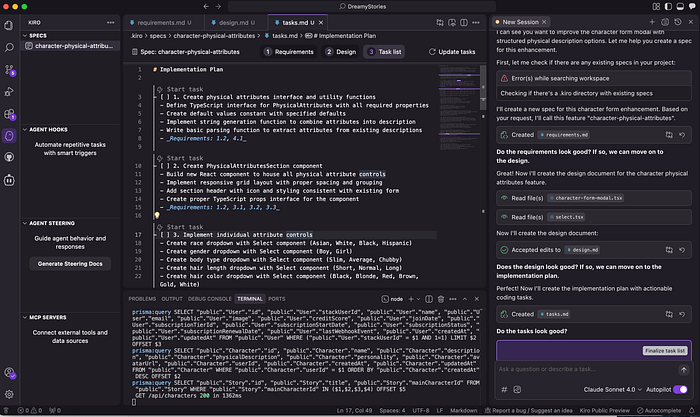
Task: Open chat session history clock icon
Action: click(678, 22)
